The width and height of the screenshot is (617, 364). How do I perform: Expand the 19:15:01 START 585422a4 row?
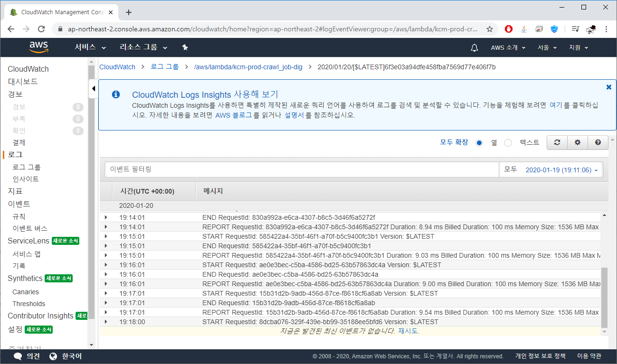point(106,236)
